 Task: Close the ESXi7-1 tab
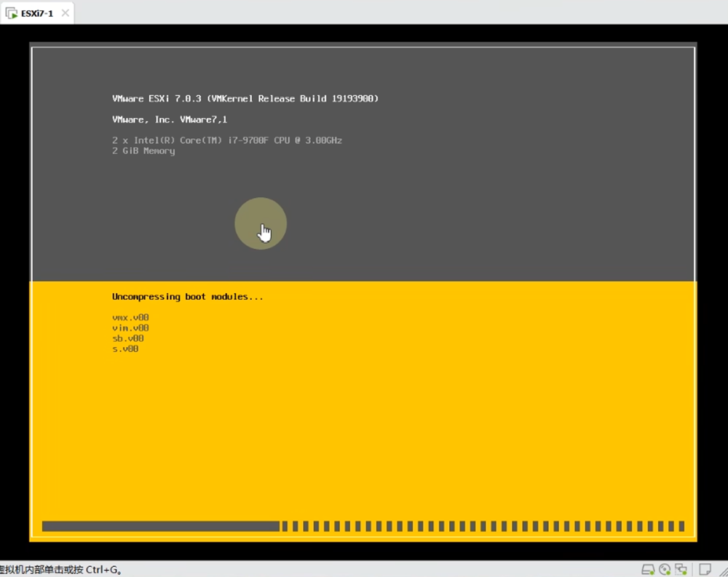coord(66,13)
